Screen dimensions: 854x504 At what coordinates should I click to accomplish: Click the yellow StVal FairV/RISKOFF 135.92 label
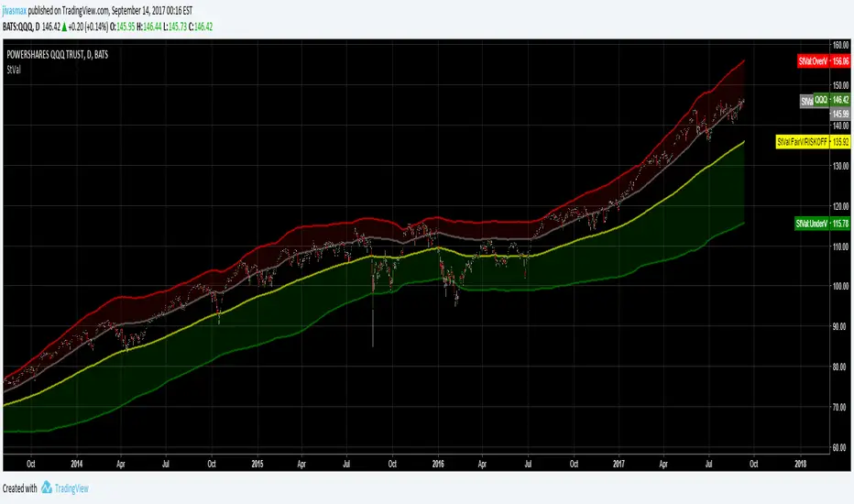[813, 142]
